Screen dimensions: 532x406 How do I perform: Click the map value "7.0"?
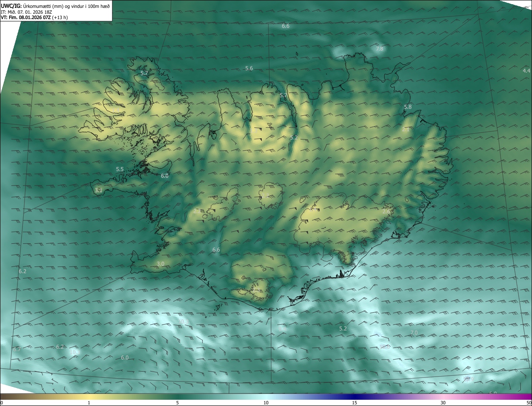coord(414,333)
